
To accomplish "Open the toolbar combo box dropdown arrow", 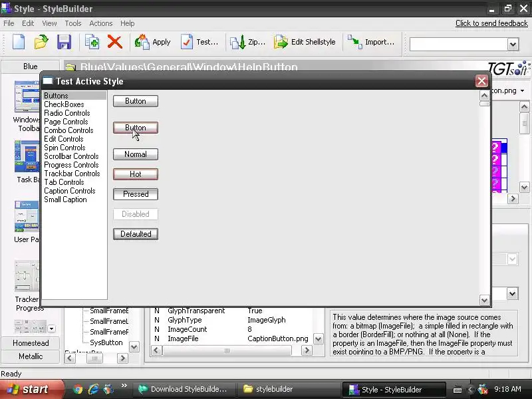I will [x=513, y=44].
